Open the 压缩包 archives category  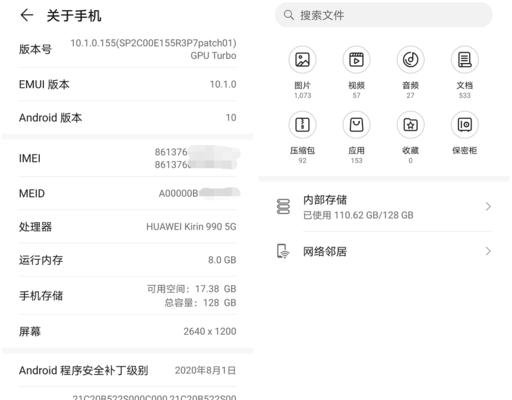click(302, 137)
